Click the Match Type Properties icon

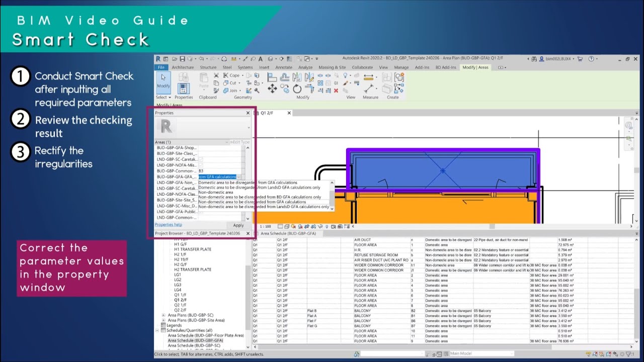216,90
